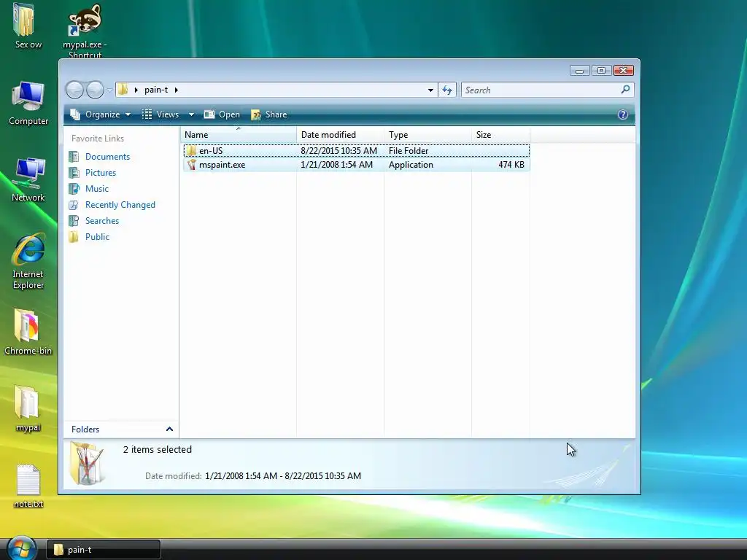Viewport: 747px width, 560px height.
Task: Select the Internet Explorer desktop icon
Action: pos(28,249)
